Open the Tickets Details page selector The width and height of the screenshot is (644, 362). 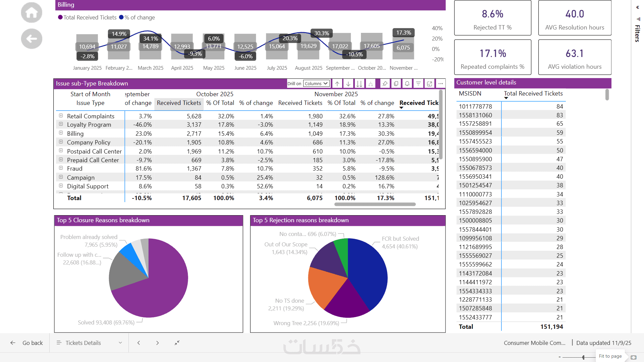click(x=89, y=343)
